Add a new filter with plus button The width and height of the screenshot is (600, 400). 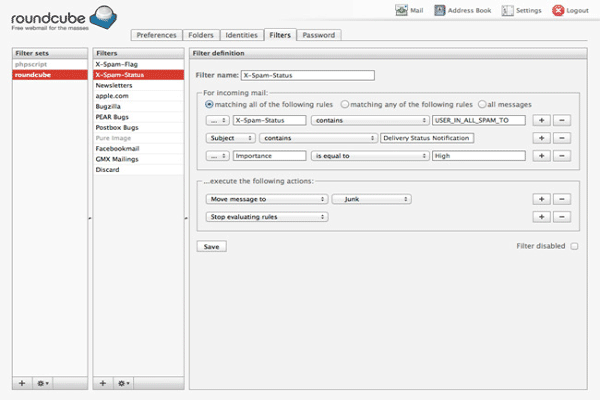pyautogui.click(x=102, y=383)
